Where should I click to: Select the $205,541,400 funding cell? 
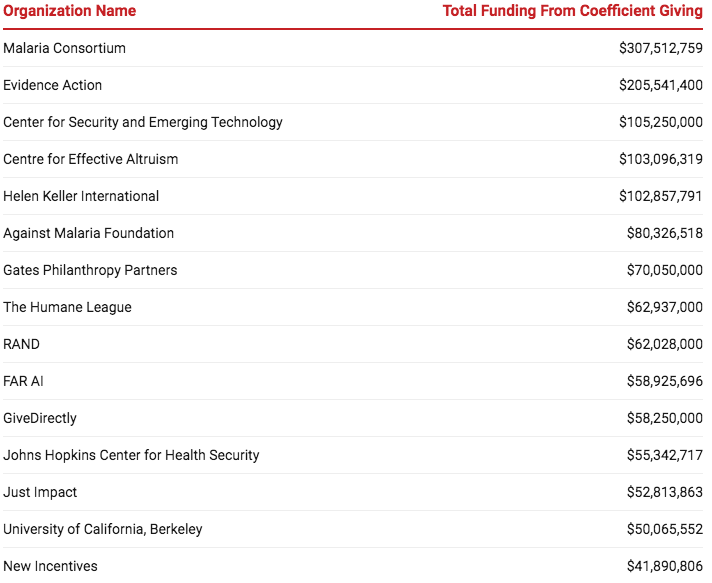pyautogui.click(x=660, y=85)
